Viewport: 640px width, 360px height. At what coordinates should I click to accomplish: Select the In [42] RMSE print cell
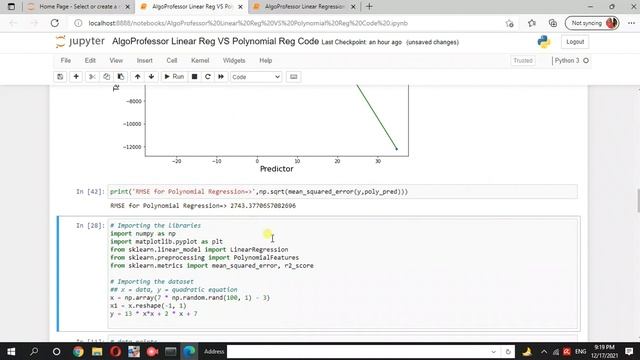pyautogui.click(x=342, y=191)
